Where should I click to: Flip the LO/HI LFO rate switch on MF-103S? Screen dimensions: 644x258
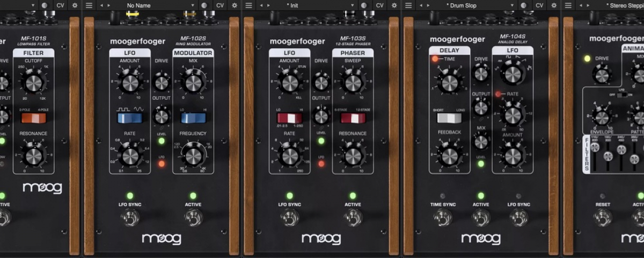click(x=290, y=118)
